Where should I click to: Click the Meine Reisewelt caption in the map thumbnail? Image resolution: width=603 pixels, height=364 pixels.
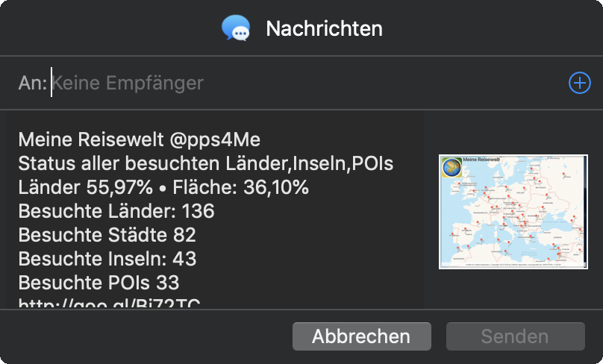point(481,159)
